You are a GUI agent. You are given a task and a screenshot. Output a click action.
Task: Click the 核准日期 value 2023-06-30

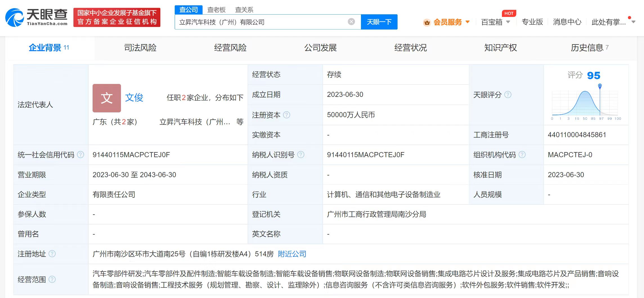pyautogui.click(x=566, y=175)
